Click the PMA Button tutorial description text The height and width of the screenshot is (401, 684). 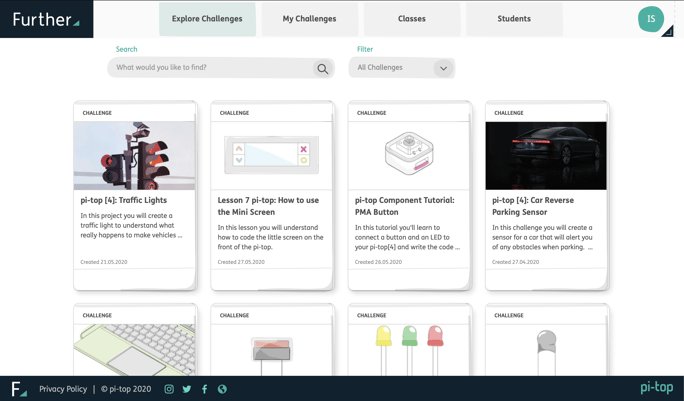coord(407,237)
